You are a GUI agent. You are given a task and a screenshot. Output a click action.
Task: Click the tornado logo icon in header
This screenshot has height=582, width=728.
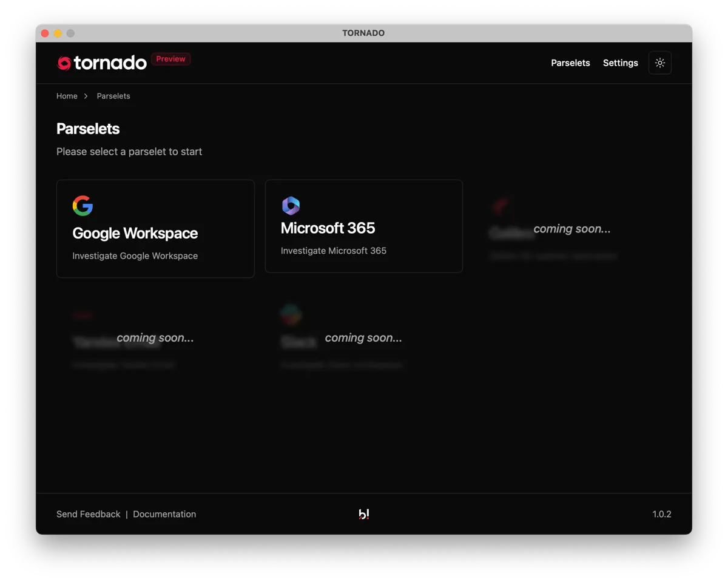(x=63, y=63)
